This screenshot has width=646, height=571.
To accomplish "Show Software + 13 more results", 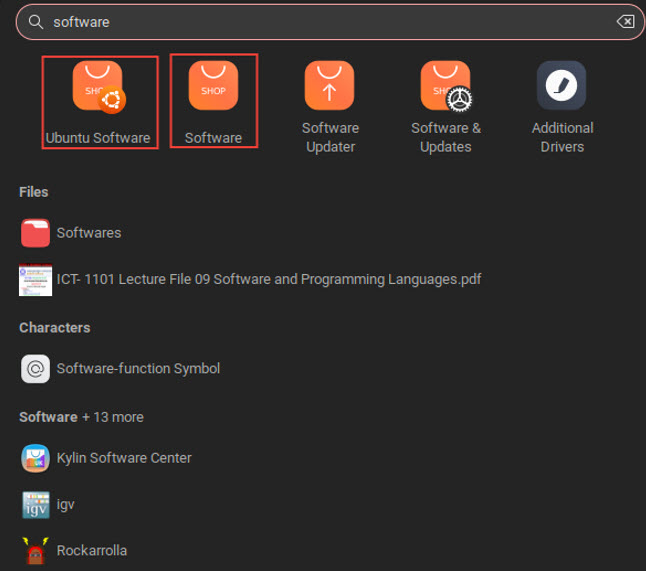I will tap(82, 417).
